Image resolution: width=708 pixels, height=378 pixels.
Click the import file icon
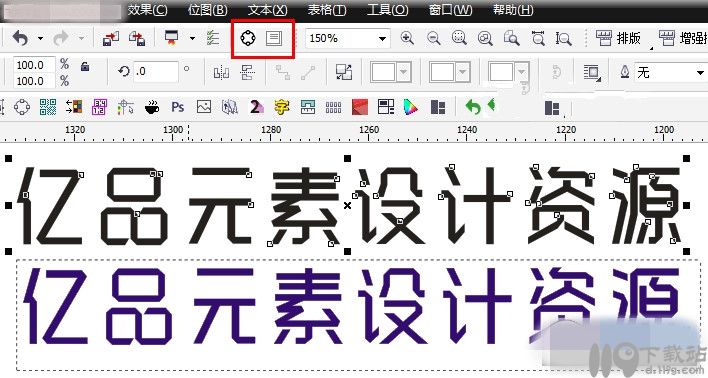pos(111,38)
